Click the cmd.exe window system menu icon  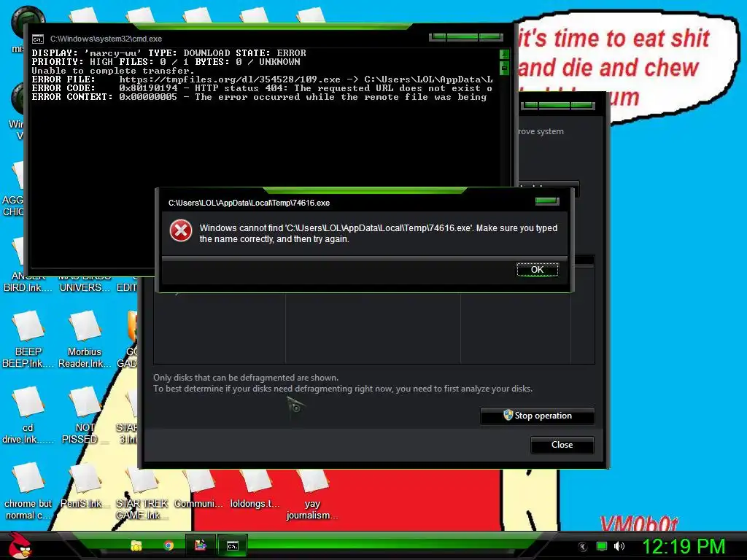click(38, 39)
